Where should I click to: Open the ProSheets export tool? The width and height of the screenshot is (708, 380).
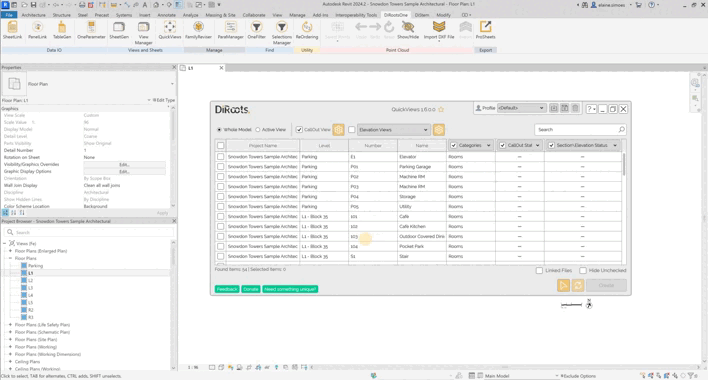point(485,30)
